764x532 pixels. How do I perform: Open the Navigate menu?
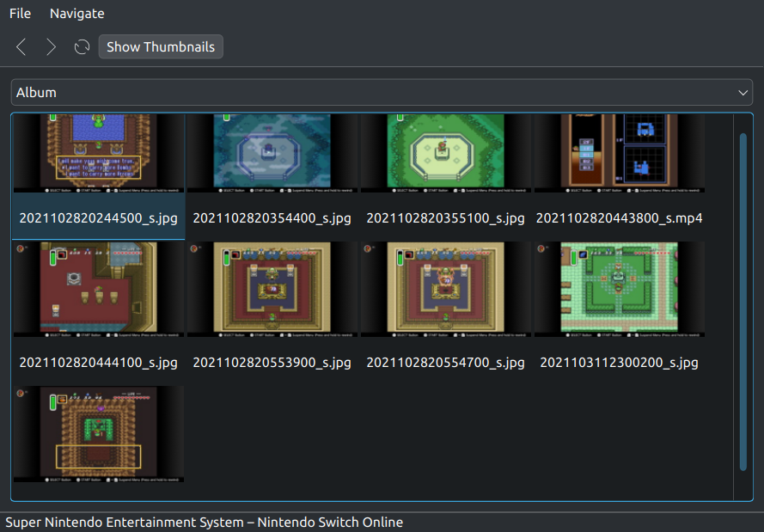click(77, 14)
